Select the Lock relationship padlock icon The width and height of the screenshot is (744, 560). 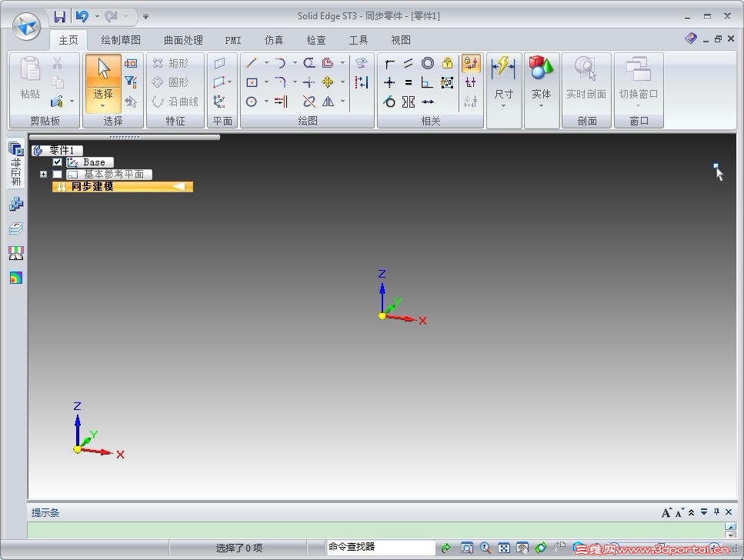point(447,63)
